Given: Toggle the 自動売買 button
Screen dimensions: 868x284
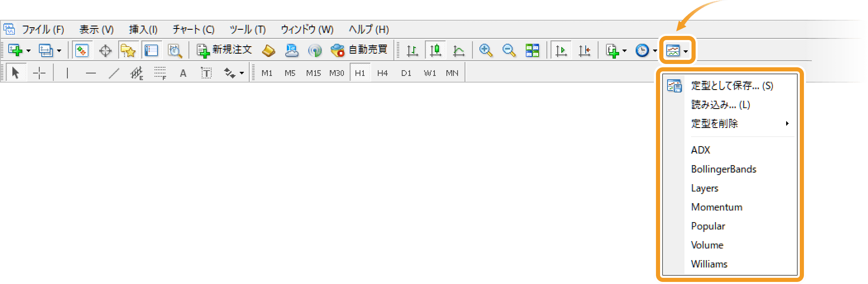Looking at the screenshot, I should [x=359, y=50].
